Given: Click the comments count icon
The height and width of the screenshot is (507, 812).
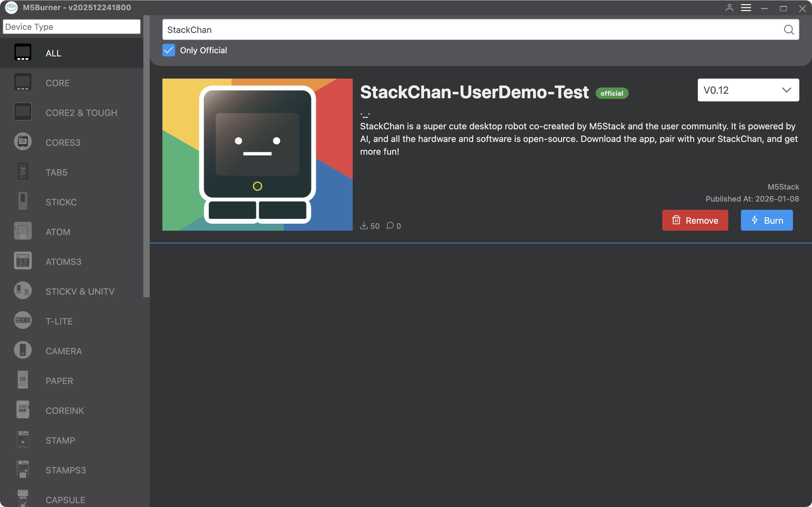Looking at the screenshot, I should tap(390, 226).
